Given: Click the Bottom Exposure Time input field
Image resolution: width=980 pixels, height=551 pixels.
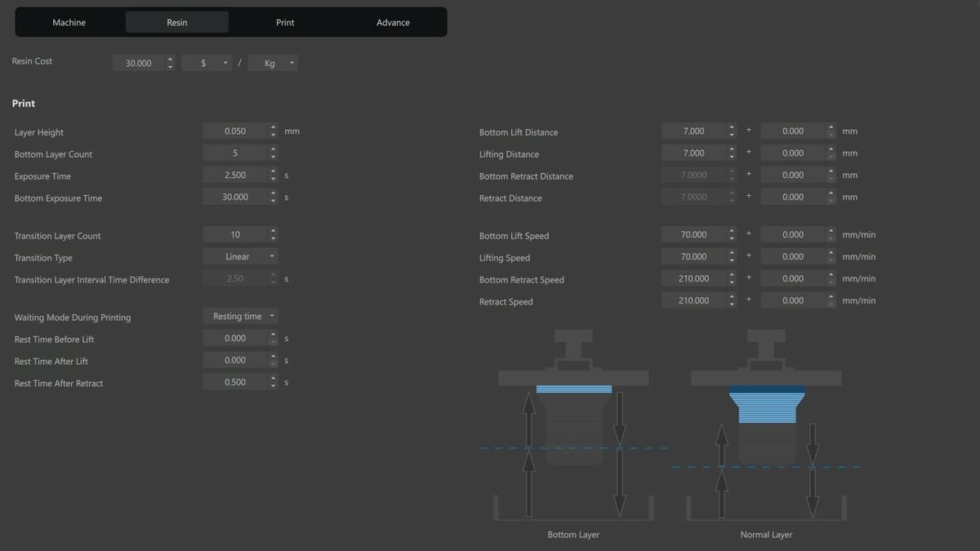Looking at the screenshot, I should tap(235, 197).
